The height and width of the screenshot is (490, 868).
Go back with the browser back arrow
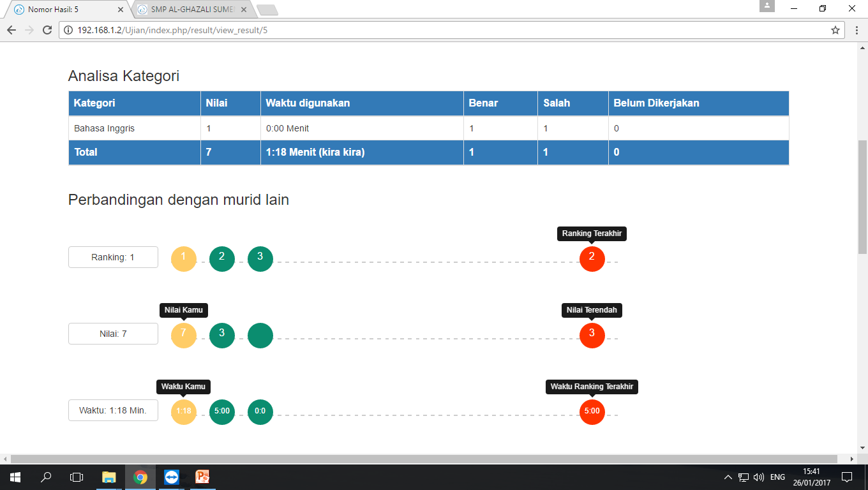(13, 29)
